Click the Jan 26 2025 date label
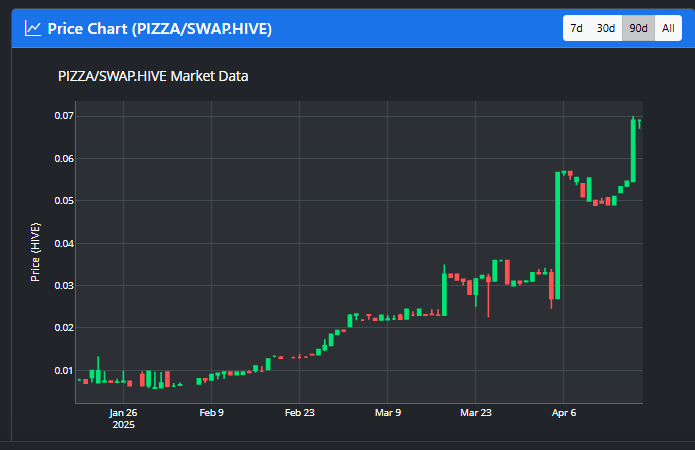The width and height of the screenshot is (695, 450). point(123,419)
